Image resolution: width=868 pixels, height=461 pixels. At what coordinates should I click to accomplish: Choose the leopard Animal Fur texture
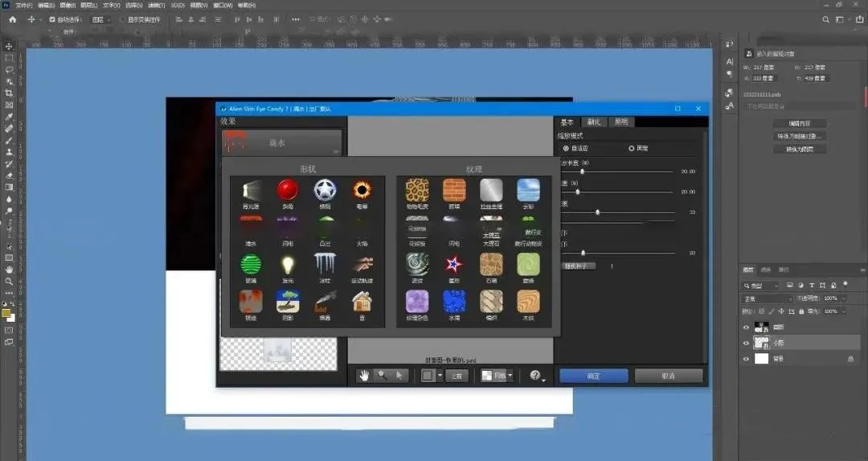coord(417,190)
